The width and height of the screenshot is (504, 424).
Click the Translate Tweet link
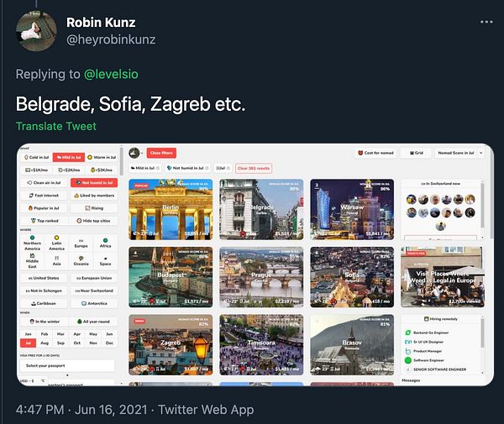[56, 126]
